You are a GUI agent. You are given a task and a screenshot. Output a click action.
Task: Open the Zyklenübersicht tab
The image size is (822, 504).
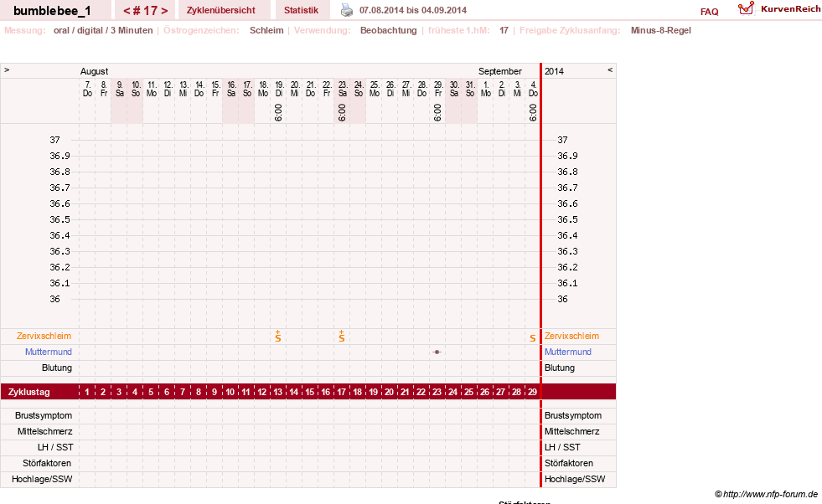coord(220,11)
